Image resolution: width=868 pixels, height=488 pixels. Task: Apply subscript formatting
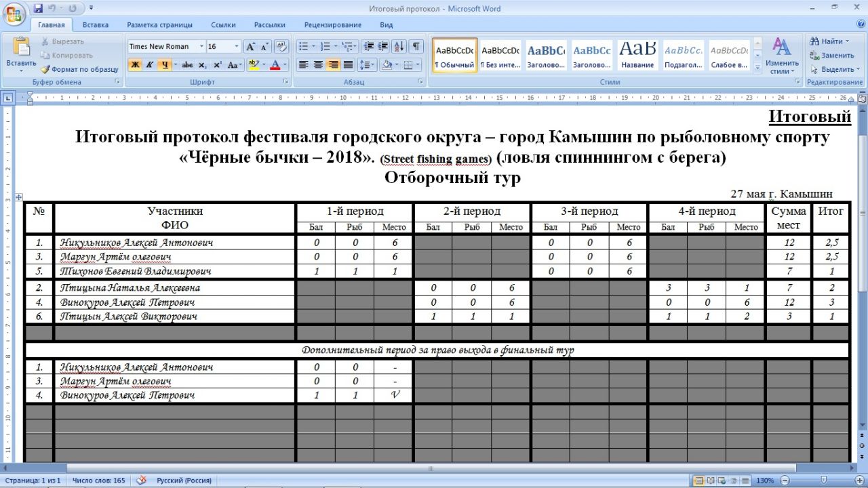pos(204,65)
